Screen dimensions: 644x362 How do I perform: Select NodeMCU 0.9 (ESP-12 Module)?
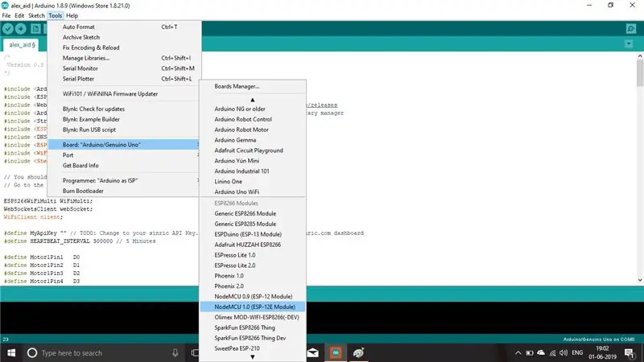253,296
